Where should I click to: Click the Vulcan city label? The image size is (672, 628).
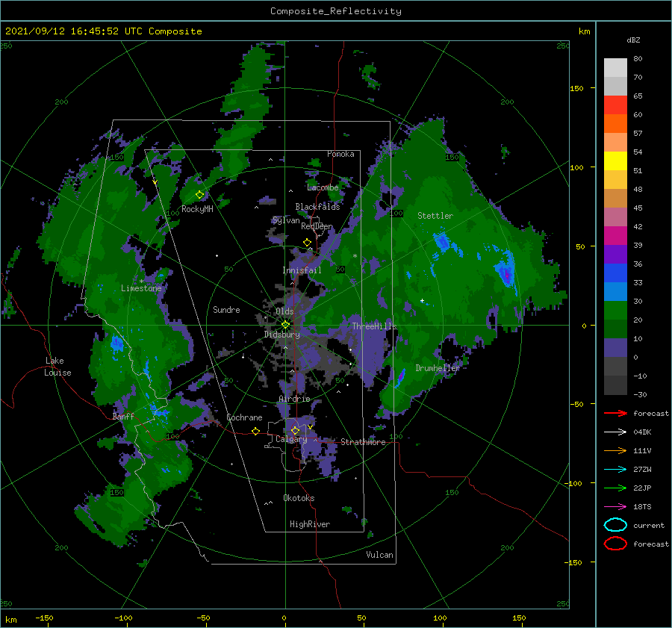[379, 555]
